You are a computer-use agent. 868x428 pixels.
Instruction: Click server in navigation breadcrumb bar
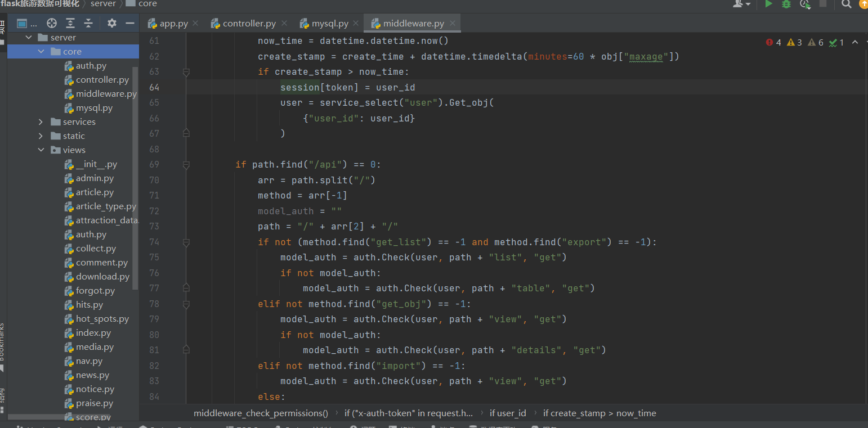[x=103, y=4]
